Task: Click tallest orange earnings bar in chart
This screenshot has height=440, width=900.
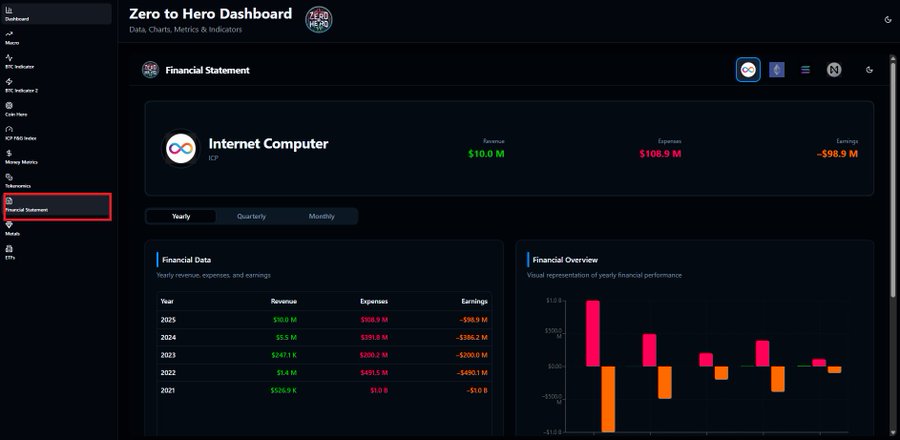Action: coord(608,399)
